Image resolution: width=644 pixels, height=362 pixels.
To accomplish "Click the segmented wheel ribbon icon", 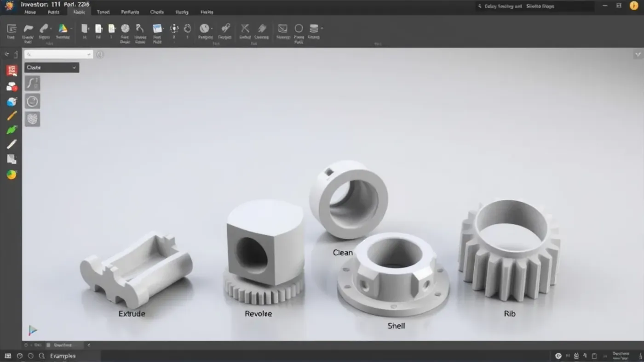I will pos(125,28).
